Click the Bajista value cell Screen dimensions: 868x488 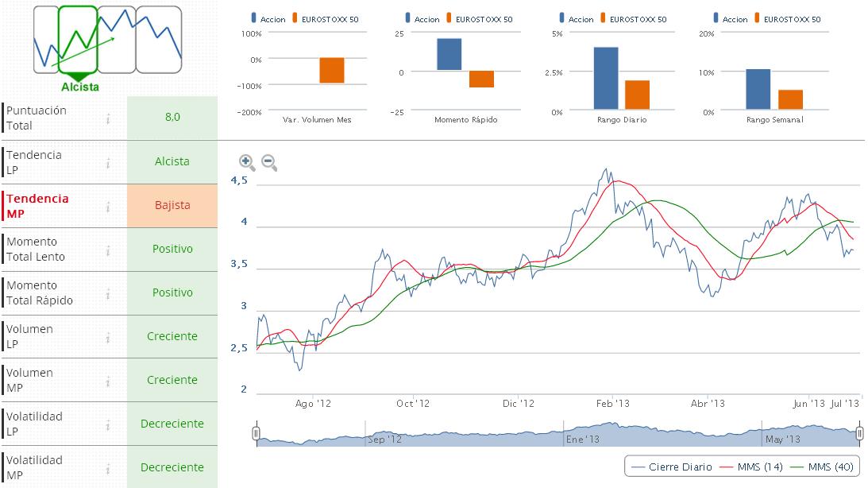pos(172,205)
